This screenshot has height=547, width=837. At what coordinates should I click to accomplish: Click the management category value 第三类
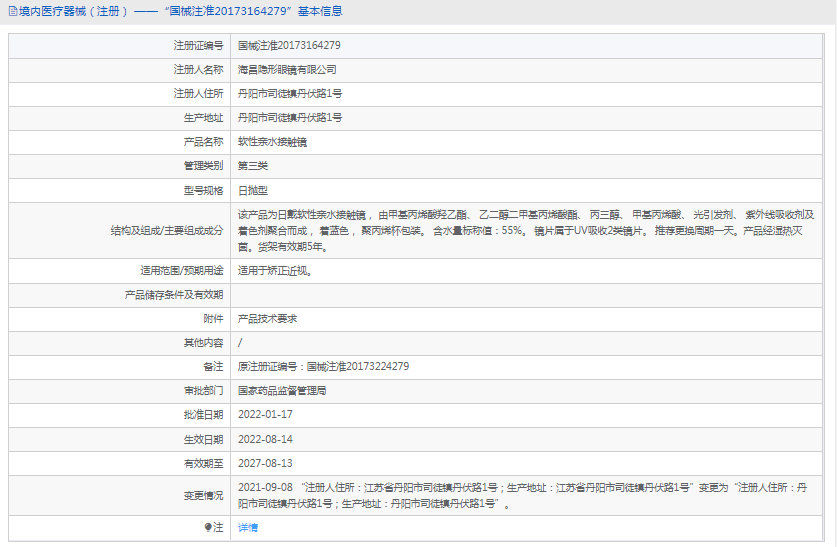253,166
